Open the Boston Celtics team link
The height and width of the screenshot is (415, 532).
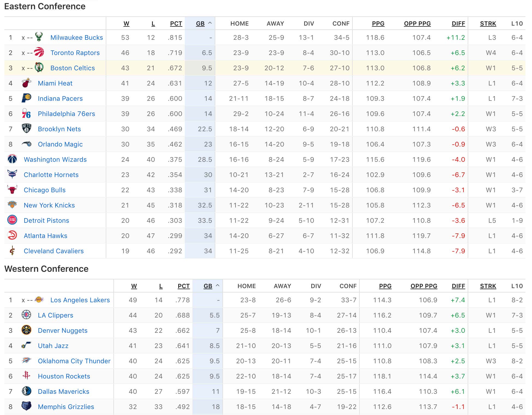coord(72,68)
